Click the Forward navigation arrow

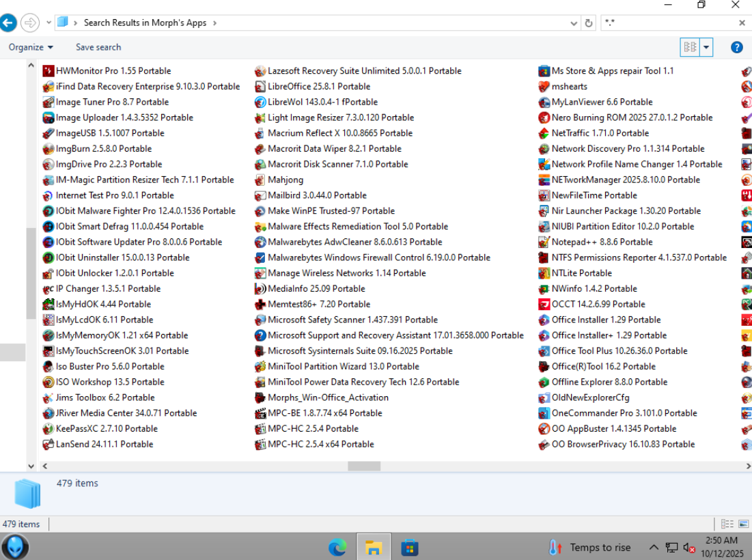click(30, 23)
